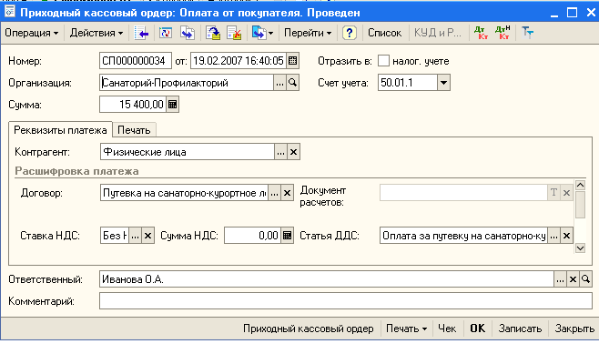
Task: Expand the Счет учета dropdown
Action: coord(443,83)
